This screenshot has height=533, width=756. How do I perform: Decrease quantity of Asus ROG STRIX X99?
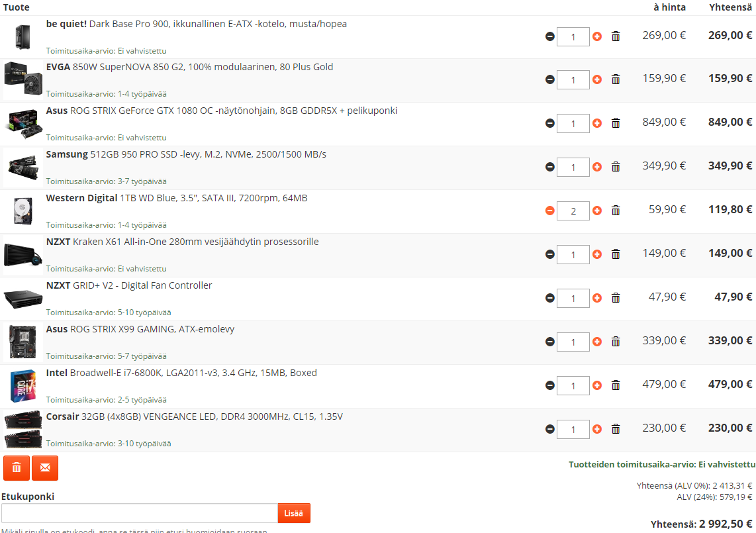(549, 342)
